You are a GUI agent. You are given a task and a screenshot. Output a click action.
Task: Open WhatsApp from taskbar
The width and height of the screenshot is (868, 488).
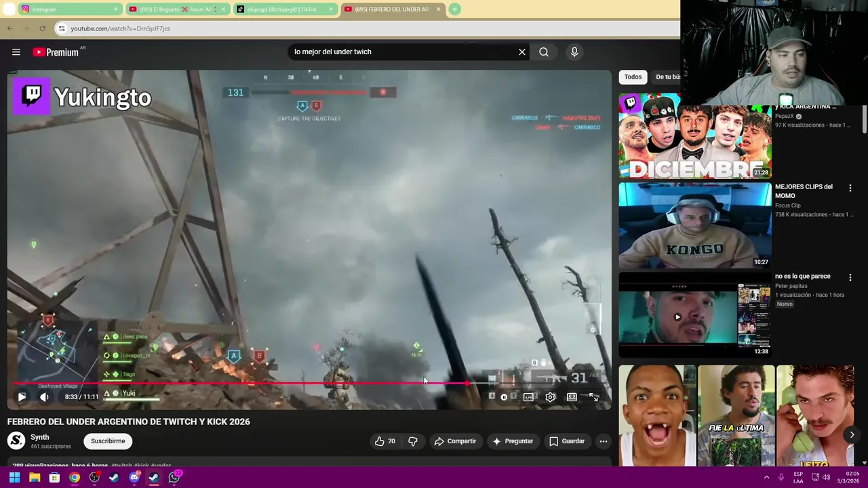click(174, 477)
